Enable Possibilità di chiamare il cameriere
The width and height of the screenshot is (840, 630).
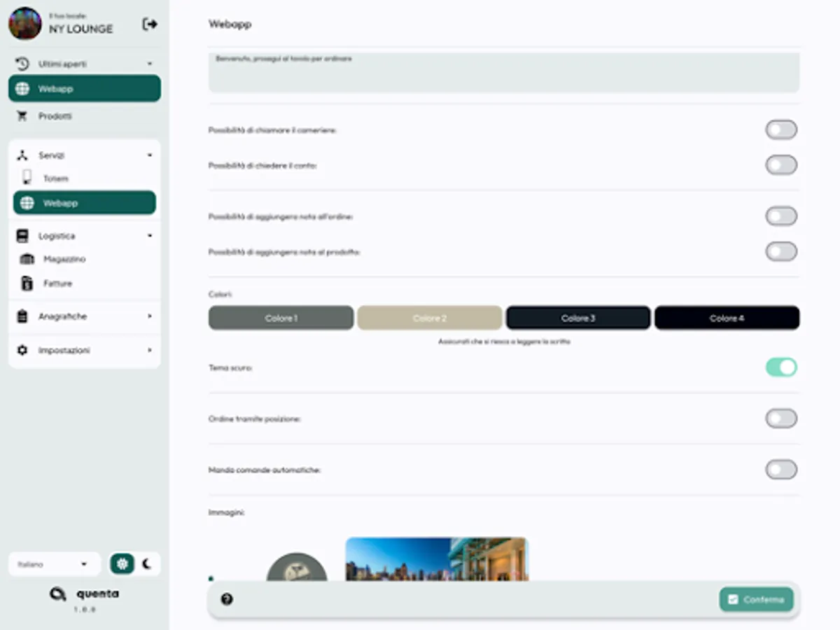[x=780, y=129]
